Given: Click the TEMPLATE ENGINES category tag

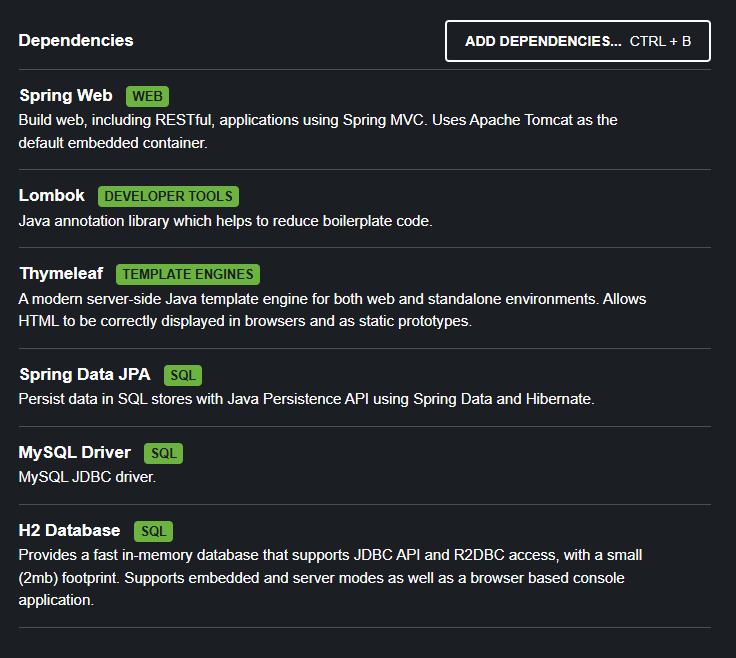Looking at the screenshot, I should (x=188, y=274).
